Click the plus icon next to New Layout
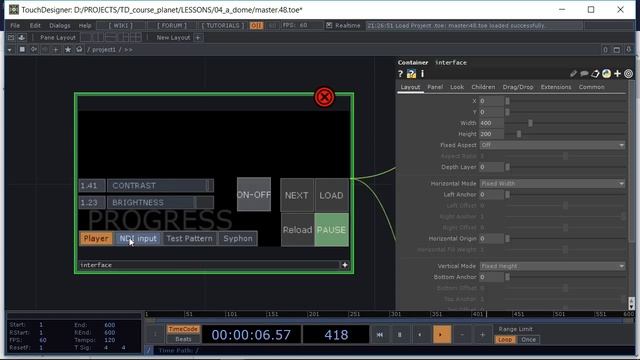The height and width of the screenshot is (360, 640). coord(198,38)
